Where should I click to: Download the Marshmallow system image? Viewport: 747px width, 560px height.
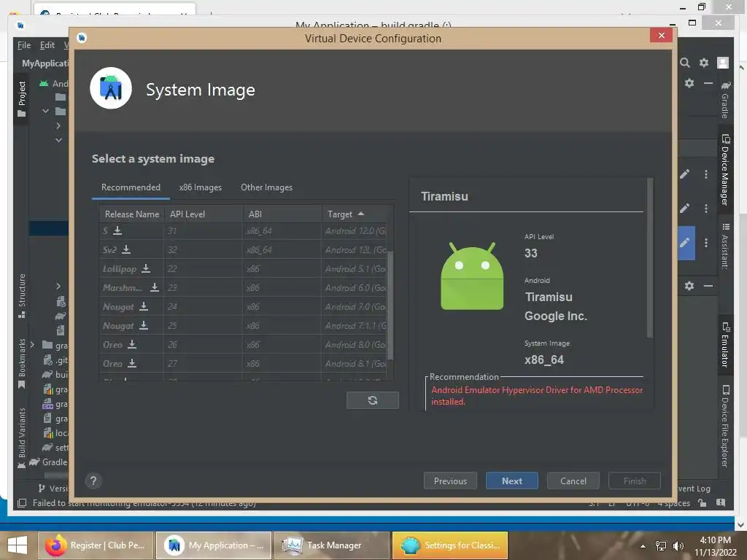tap(155, 287)
